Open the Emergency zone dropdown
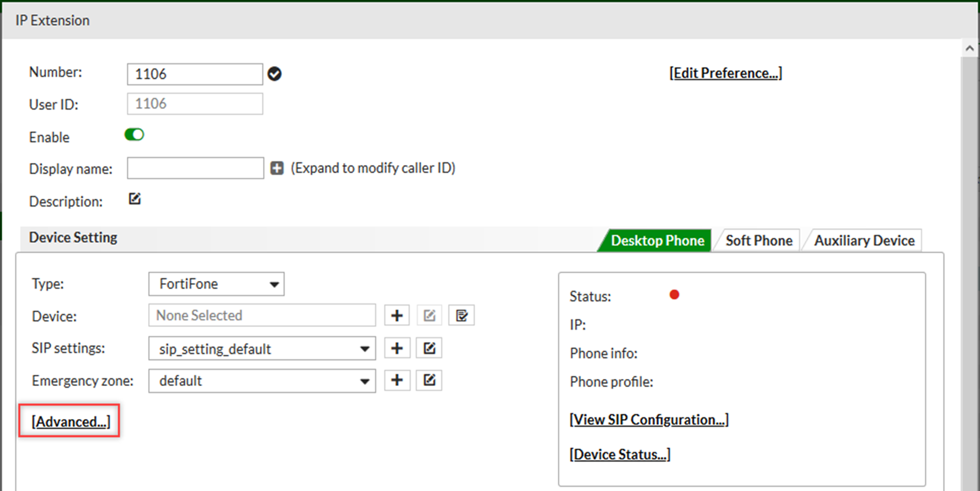Screen dimensions: 980x491 262,381
